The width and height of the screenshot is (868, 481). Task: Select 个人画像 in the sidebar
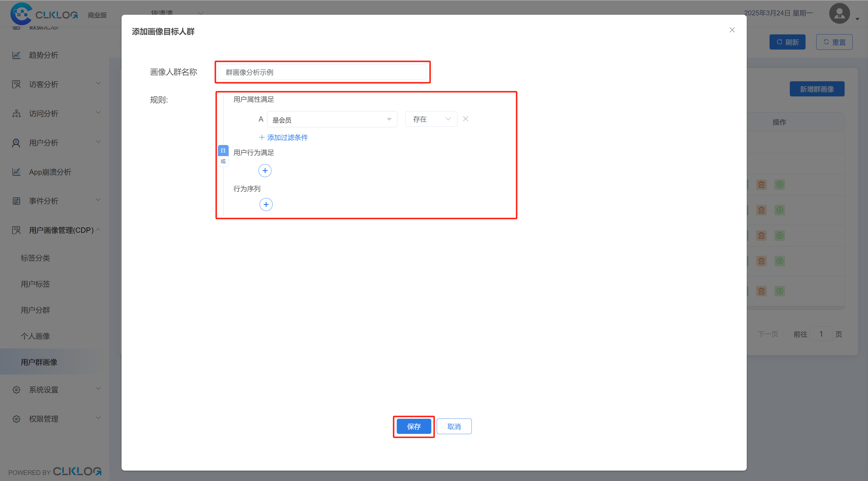click(35, 336)
